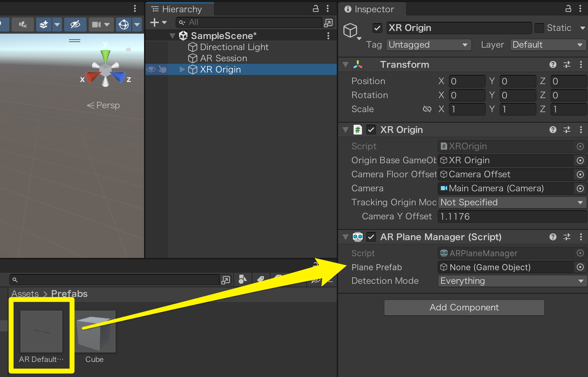This screenshot has width=588, height=377.
Task: Click the Transform help question mark icon
Action: point(553,64)
